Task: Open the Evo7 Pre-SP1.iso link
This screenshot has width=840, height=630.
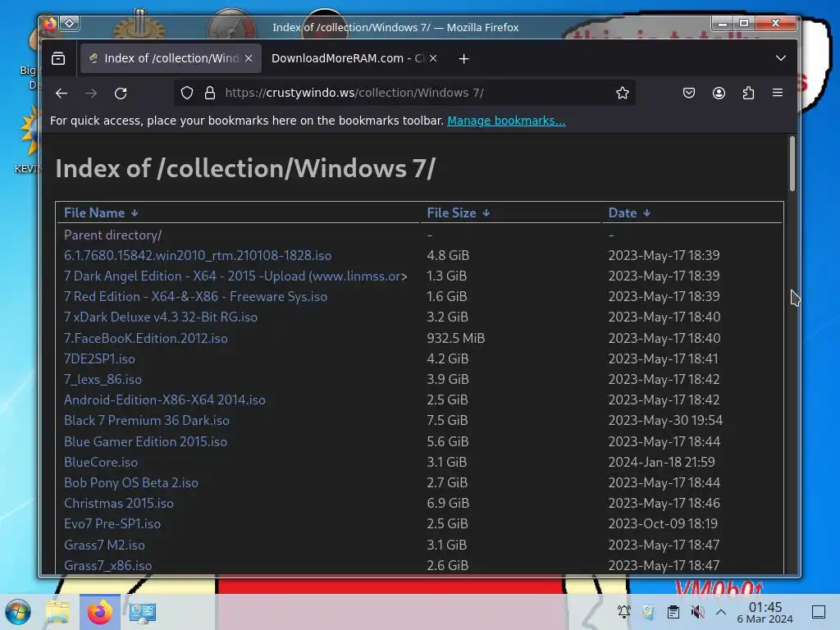Action: tap(112, 524)
